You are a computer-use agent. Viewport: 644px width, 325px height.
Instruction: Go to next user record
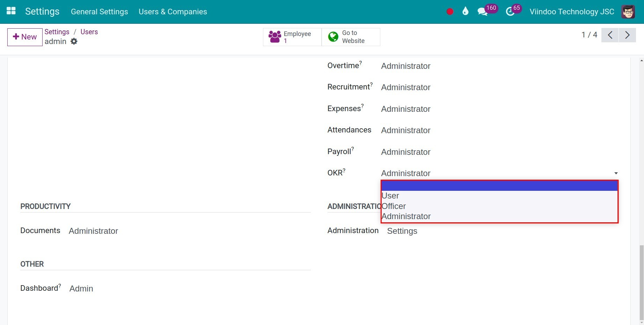[x=627, y=35]
